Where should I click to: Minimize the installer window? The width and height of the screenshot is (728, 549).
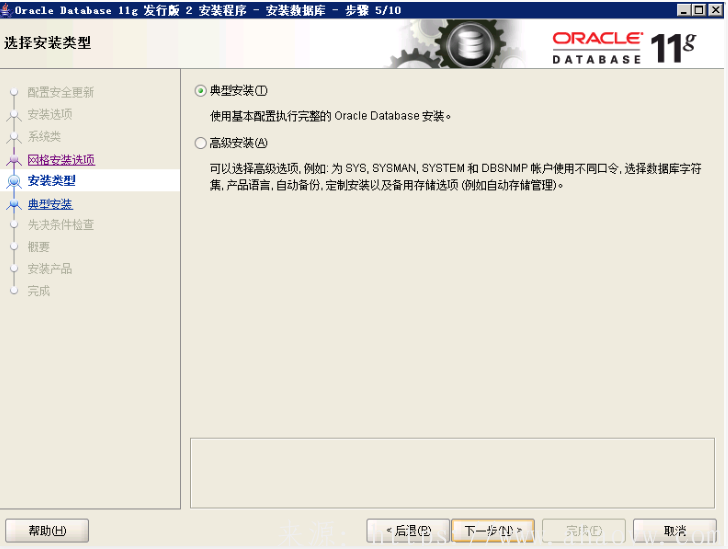[x=683, y=9]
